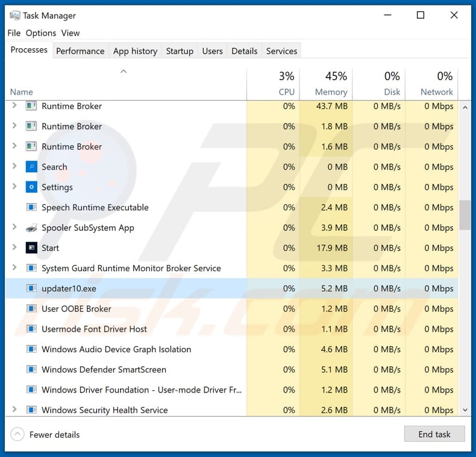Click the Windows Defender SmartScreen icon
Image resolution: width=476 pixels, height=457 pixels.
[31, 370]
